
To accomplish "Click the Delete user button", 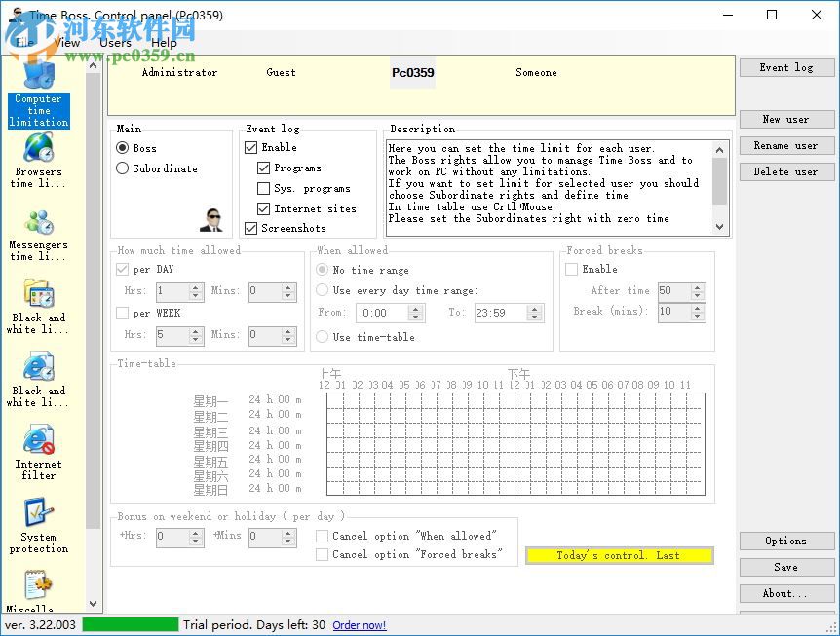I will coord(786,172).
